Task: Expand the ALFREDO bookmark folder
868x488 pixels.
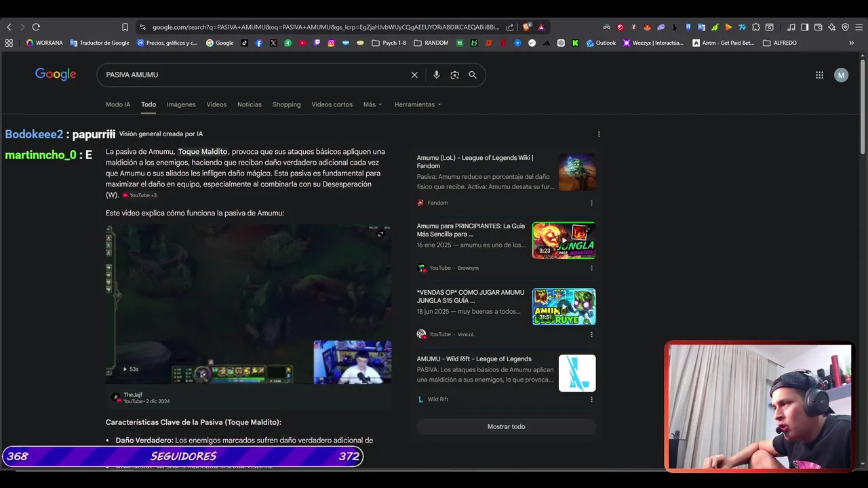Action: pyautogui.click(x=780, y=43)
